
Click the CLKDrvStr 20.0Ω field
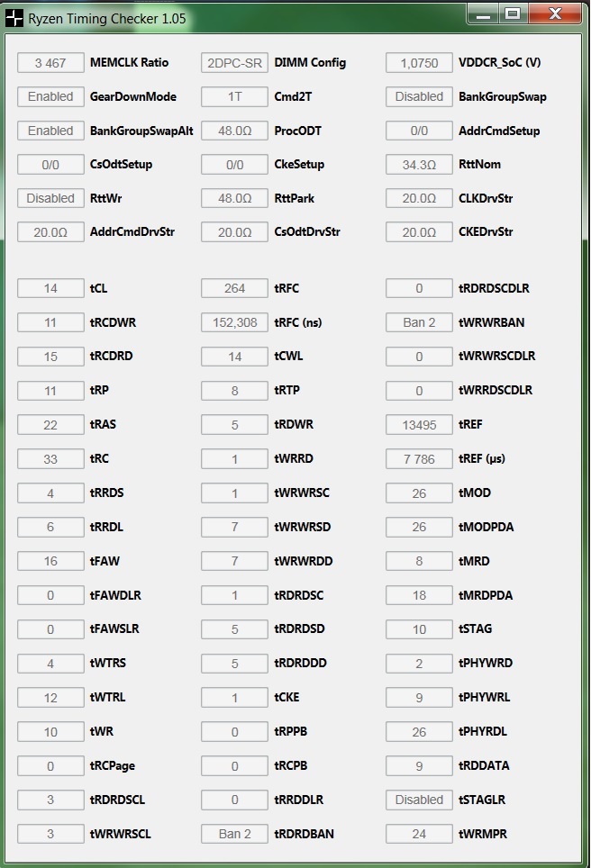(x=419, y=199)
